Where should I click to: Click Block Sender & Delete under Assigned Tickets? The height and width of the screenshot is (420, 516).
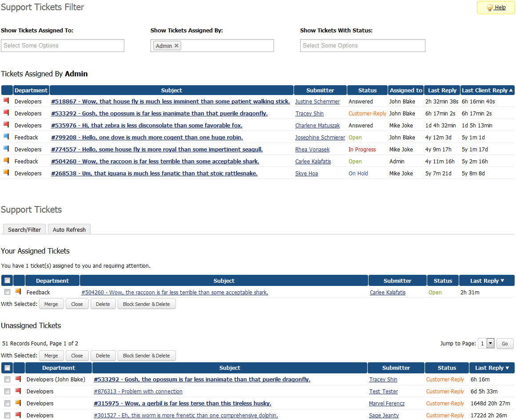pyautogui.click(x=146, y=304)
